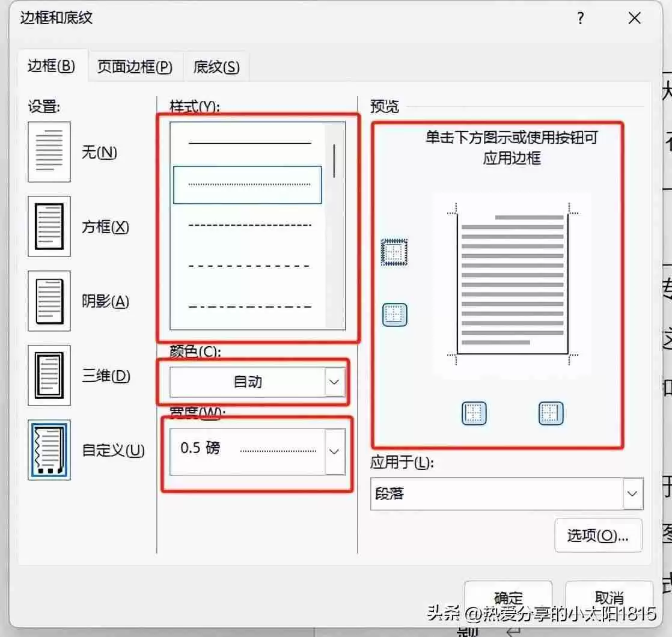This screenshot has width=672, height=637.
Task: Open the 底纹 shading tab
Action: coord(215,67)
